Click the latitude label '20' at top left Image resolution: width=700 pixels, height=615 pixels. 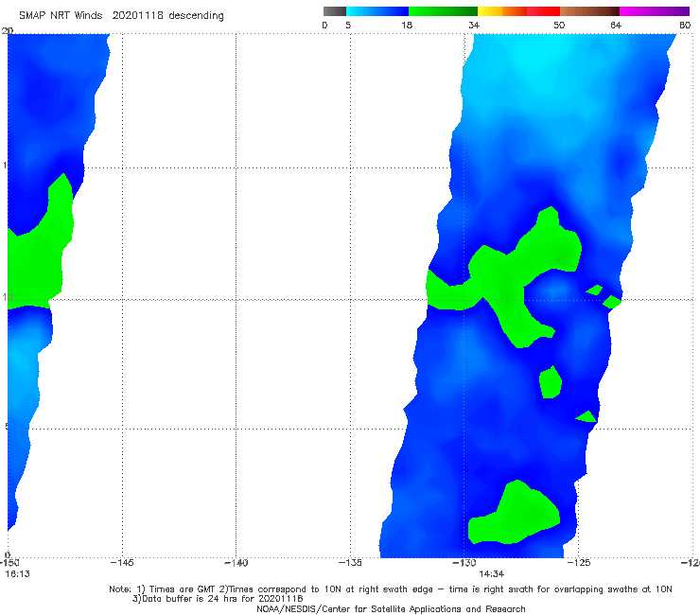pos(8,30)
